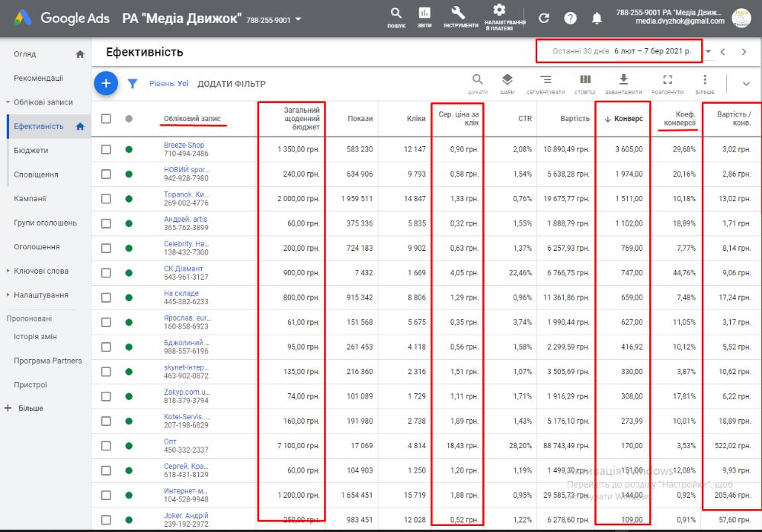Image resolution: width=762 pixels, height=532 pixels.
Task: Open the more (Більше) three-dot menu
Action: pos(705,79)
